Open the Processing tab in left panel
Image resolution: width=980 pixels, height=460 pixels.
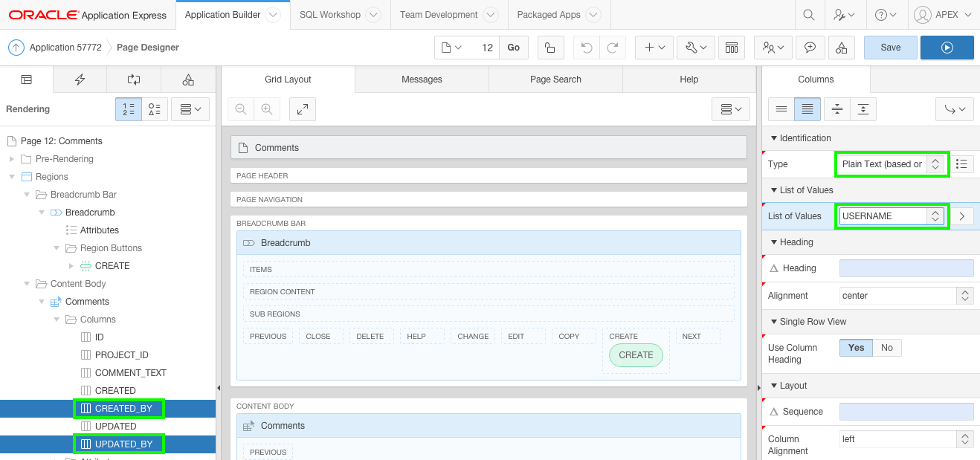[x=134, y=80]
